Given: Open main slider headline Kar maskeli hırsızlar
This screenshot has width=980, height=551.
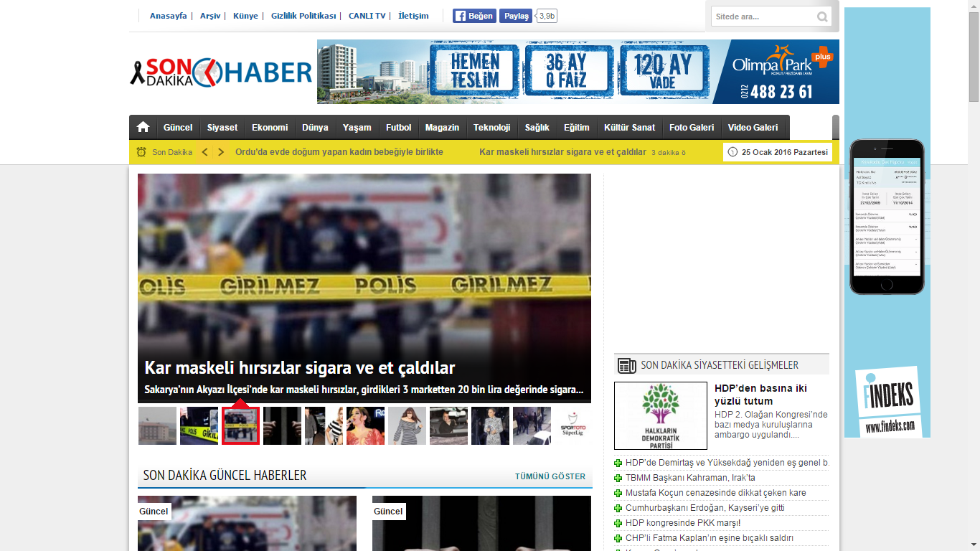Looking at the screenshot, I should click(300, 368).
